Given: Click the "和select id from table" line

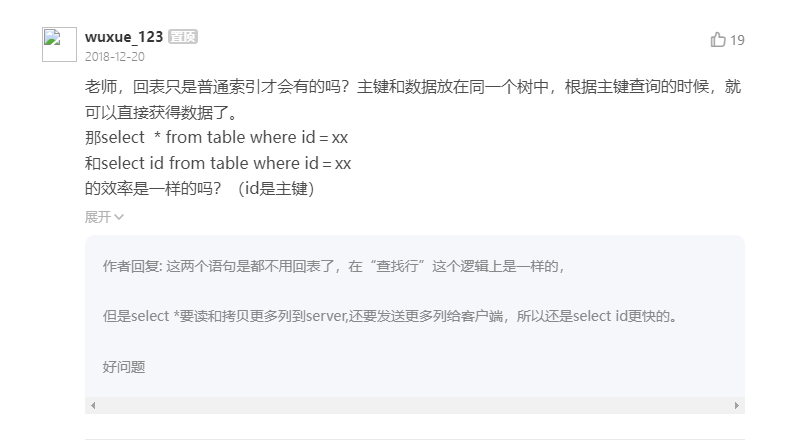Looking at the screenshot, I should pos(218,162).
